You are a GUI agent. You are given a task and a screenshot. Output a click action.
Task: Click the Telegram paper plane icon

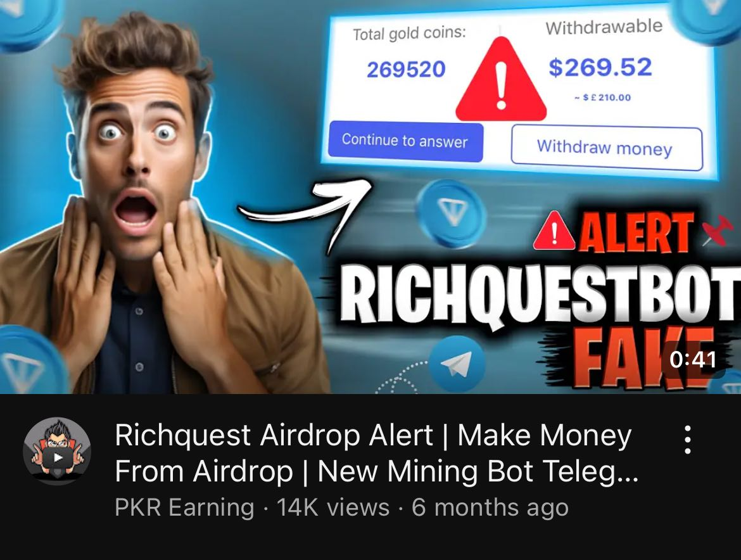click(457, 364)
